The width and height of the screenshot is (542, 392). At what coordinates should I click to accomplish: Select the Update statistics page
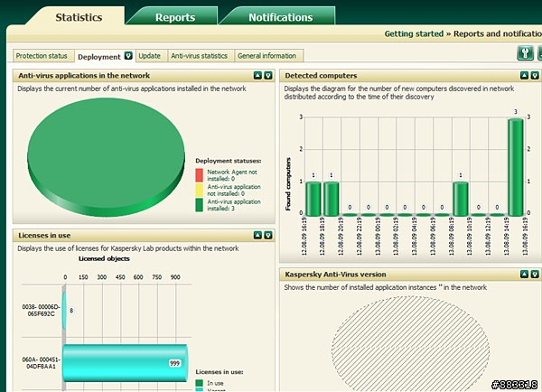pyautogui.click(x=150, y=56)
